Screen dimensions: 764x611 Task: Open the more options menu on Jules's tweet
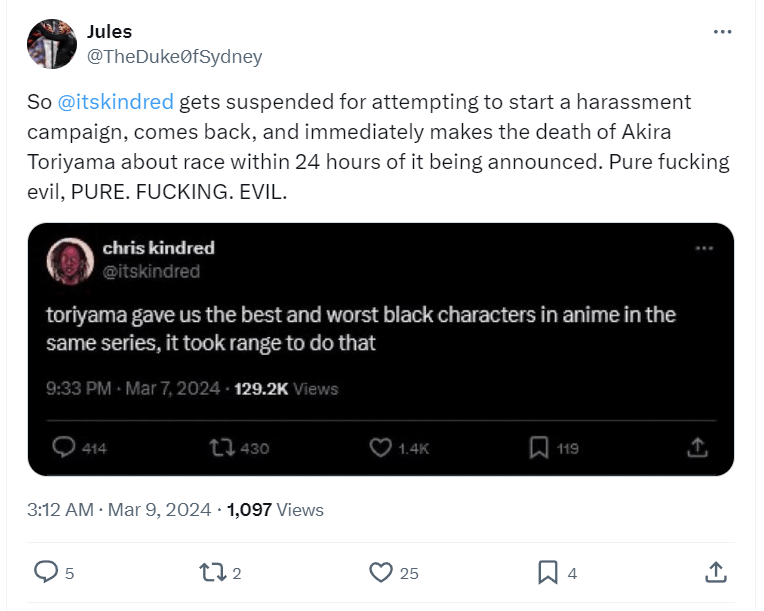click(722, 32)
